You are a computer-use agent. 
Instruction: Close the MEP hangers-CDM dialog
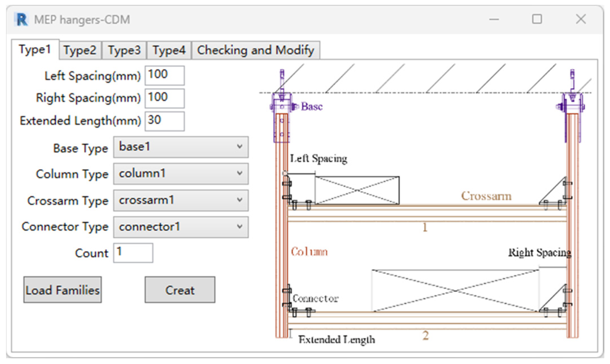point(580,19)
